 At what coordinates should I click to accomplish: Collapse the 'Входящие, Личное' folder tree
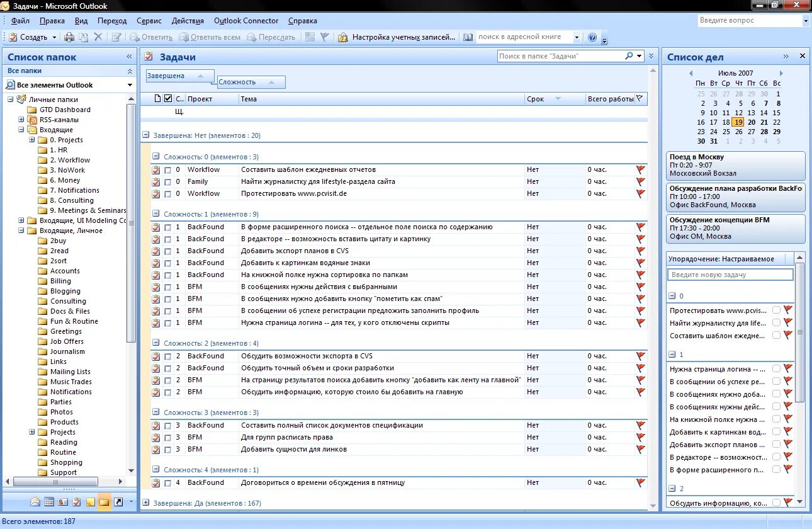pos(21,230)
